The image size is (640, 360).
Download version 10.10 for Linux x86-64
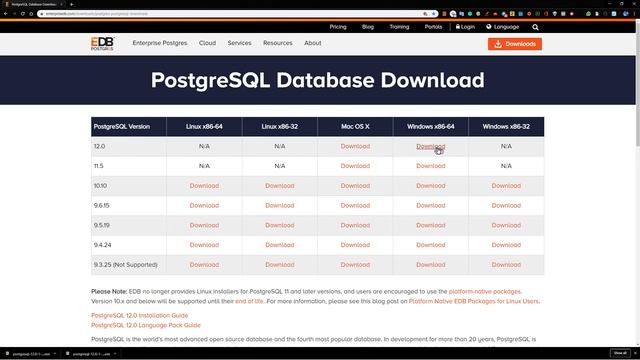pos(204,186)
